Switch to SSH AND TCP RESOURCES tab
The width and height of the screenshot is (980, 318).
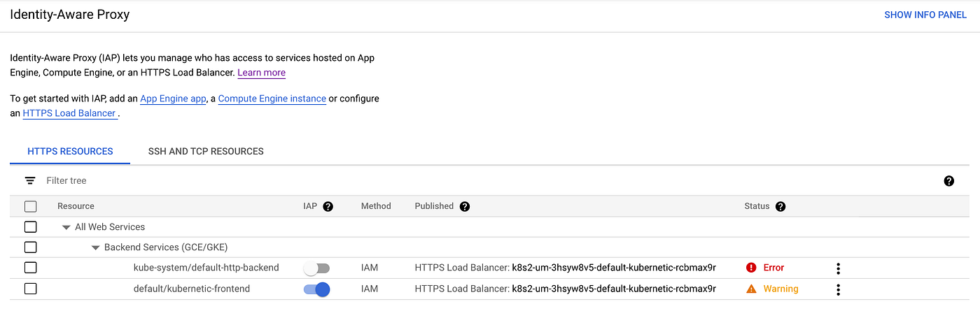coord(206,151)
